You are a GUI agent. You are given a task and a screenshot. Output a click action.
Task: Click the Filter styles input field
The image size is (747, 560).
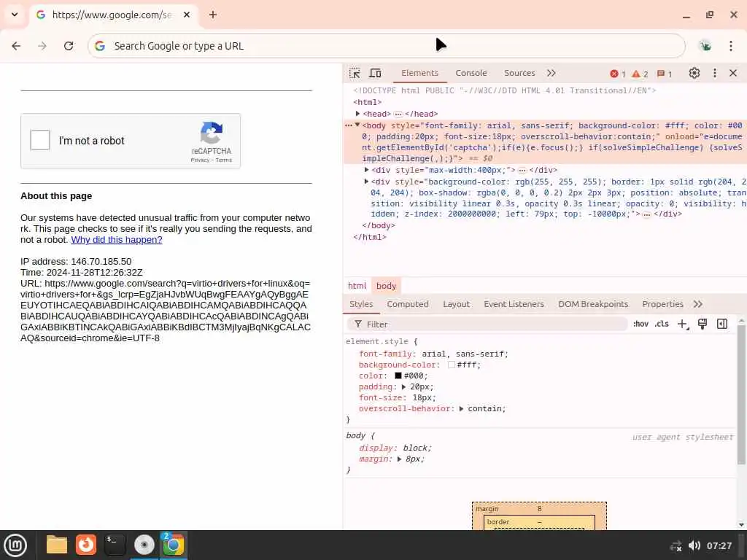487,324
